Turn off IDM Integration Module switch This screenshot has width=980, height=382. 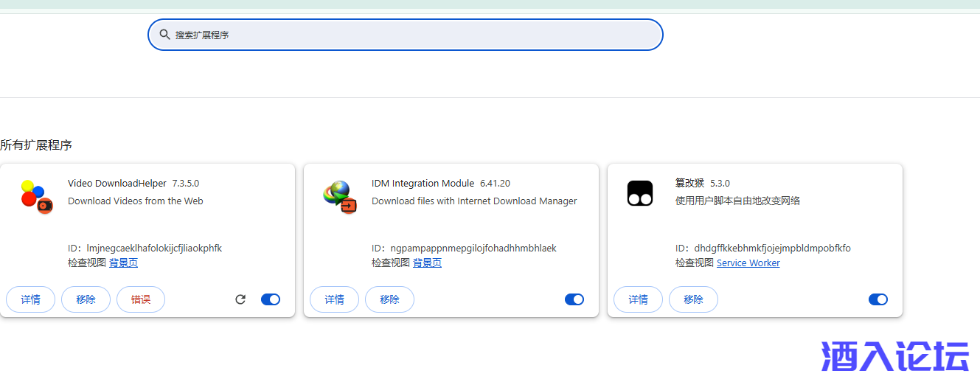(x=574, y=299)
